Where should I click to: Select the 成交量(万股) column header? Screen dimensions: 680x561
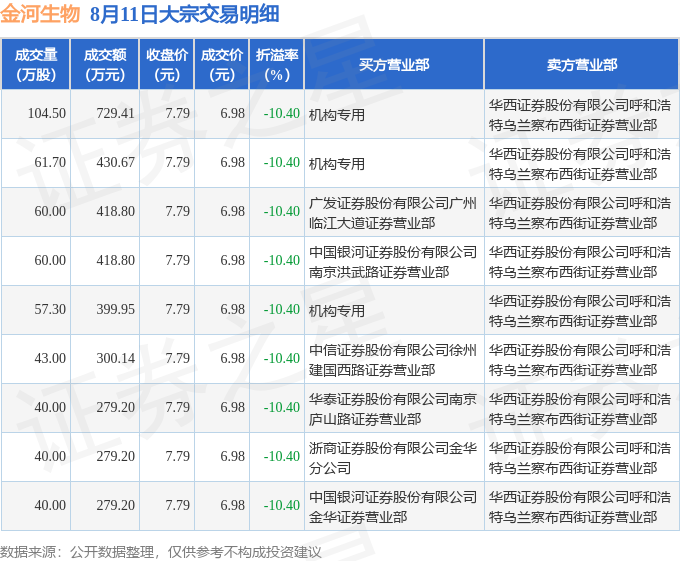36,65
